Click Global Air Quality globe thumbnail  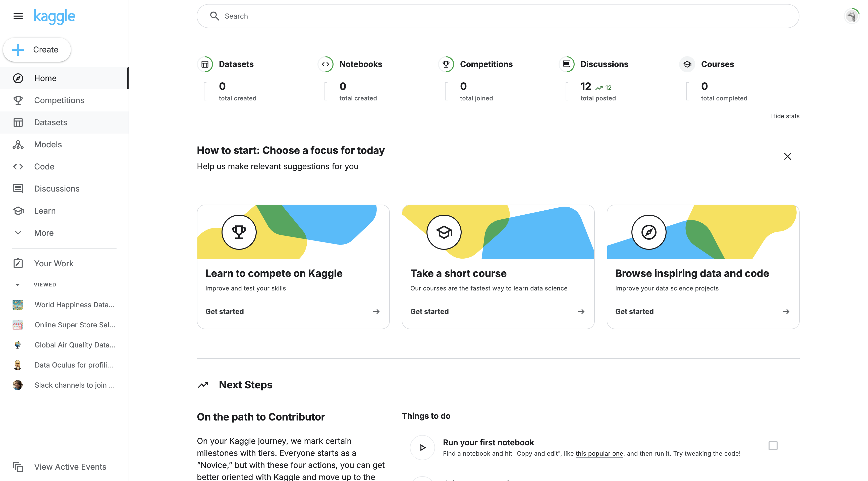pos(18,345)
